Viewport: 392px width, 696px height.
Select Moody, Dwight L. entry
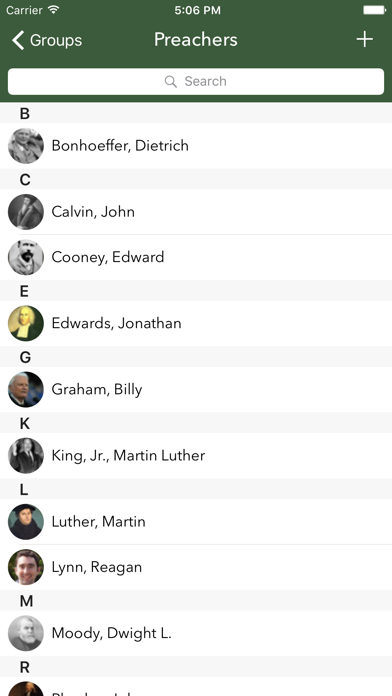coord(196,633)
